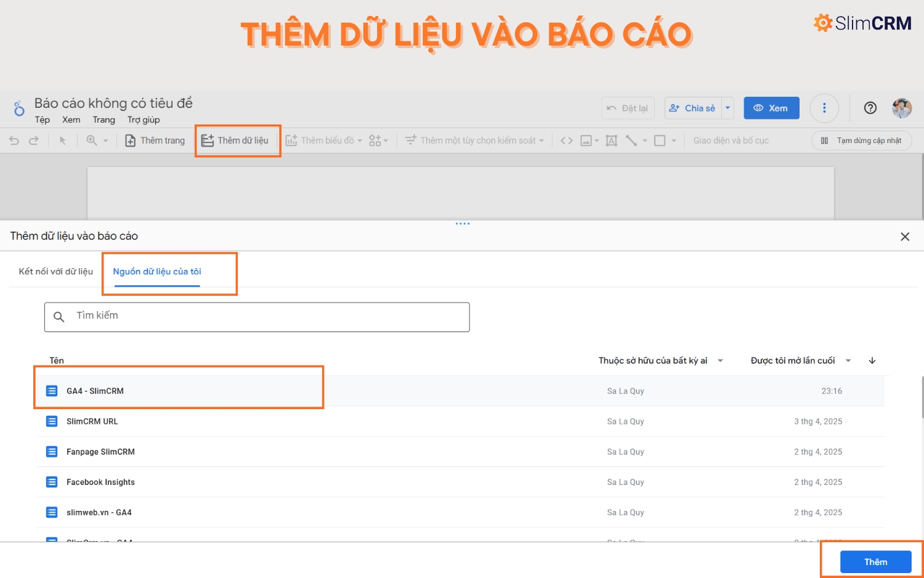
Task: Switch to Kết nối với dữ liệu tab
Action: point(55,271)
